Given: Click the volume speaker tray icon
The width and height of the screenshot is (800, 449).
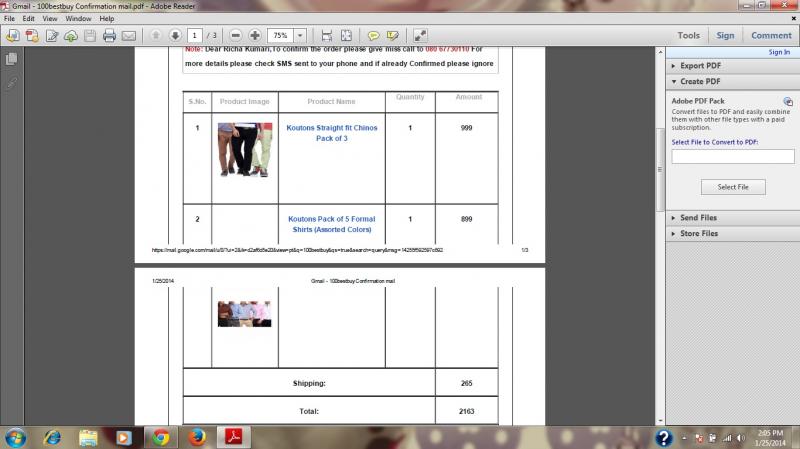Looking at the screenshot, I should [741, 438].
